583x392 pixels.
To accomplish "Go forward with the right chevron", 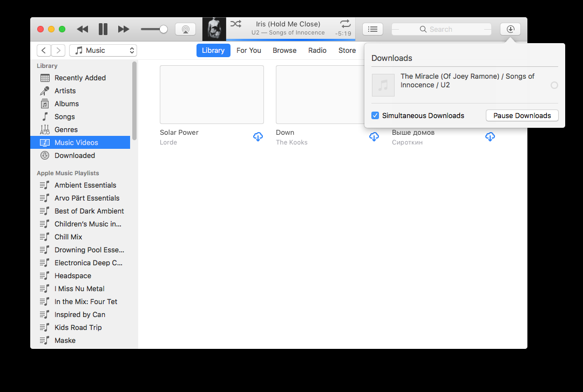I will click(58, 51).
